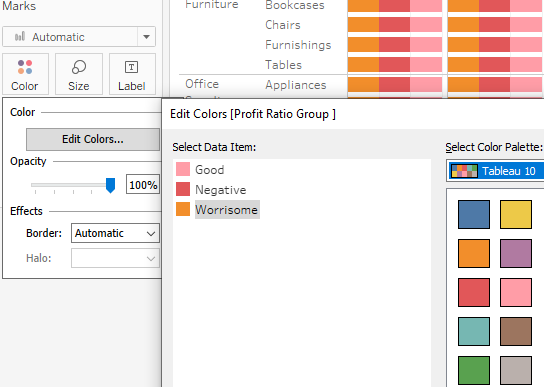Screen dimensions: 544x387
Task: Open the Border Automatic dropdown
Action: 115,233
